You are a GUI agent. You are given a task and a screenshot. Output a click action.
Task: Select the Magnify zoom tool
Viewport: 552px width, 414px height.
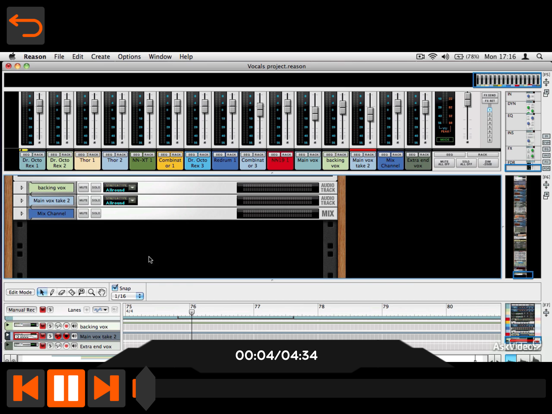click(92, 292)
